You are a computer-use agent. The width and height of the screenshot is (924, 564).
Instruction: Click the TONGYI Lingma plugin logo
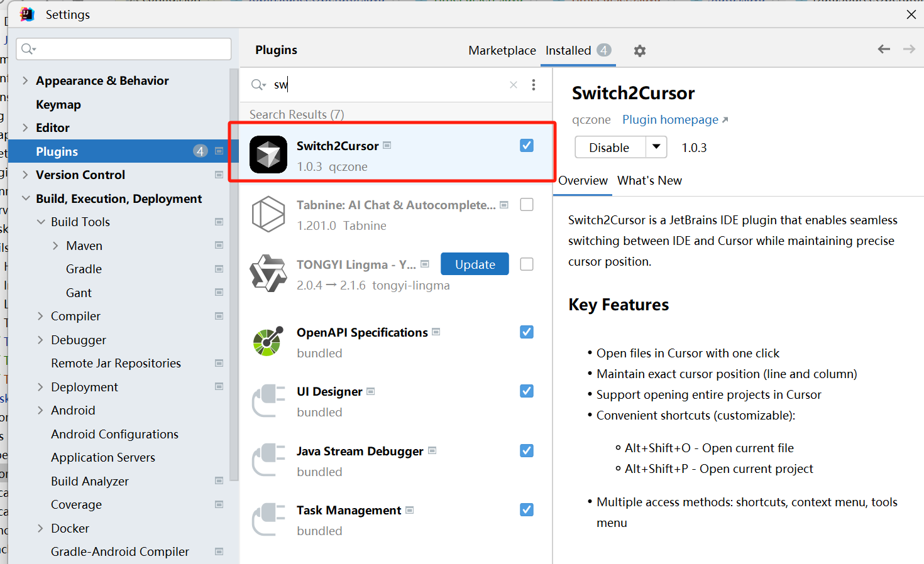268,273
